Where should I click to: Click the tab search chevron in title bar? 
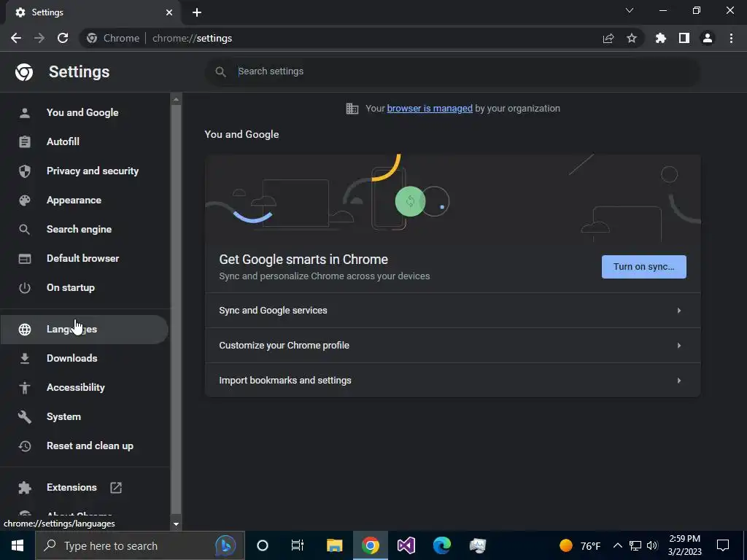pyautogui.click(x=630, y=10)
